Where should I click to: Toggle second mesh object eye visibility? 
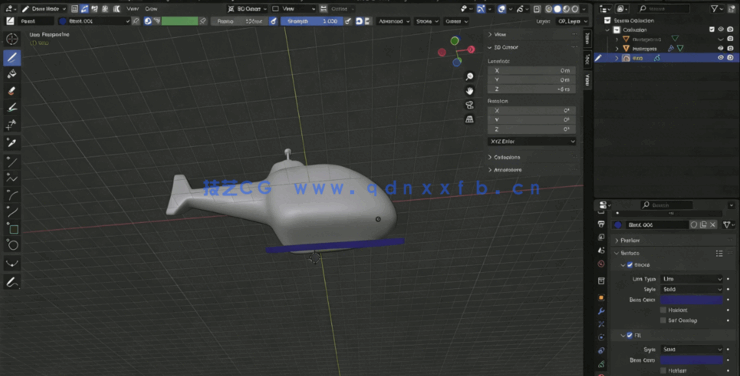pos(721,48)
